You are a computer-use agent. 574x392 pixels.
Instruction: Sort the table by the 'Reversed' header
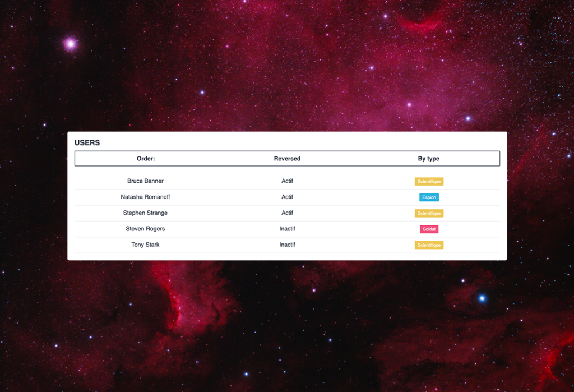point(287,159)
